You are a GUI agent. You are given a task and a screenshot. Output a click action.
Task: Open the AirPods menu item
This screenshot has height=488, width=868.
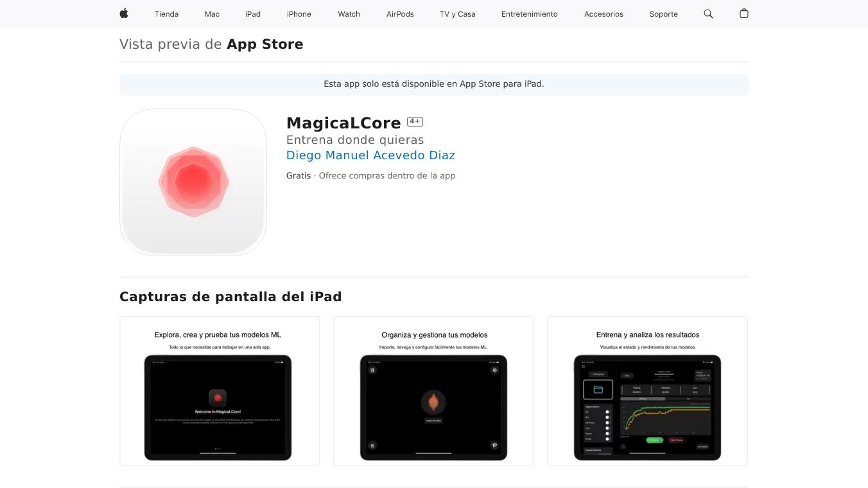pyautogui.click(x=400, y=14)
